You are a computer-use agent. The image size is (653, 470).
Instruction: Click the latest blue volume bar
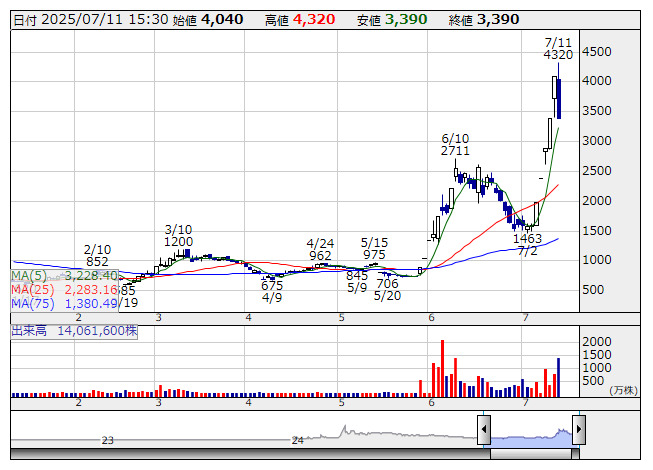pos(558,376)
